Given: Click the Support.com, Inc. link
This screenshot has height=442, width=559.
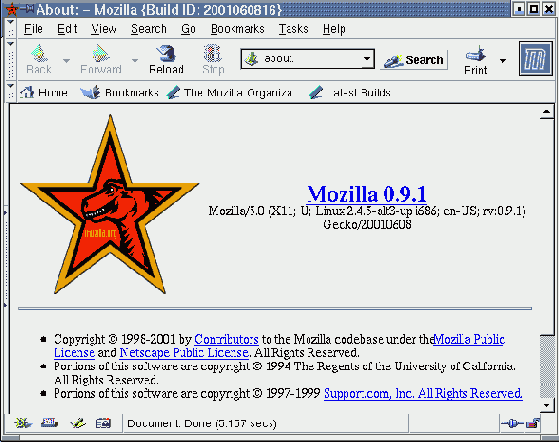Looking at the screenshot, I should tap(423, 394).
